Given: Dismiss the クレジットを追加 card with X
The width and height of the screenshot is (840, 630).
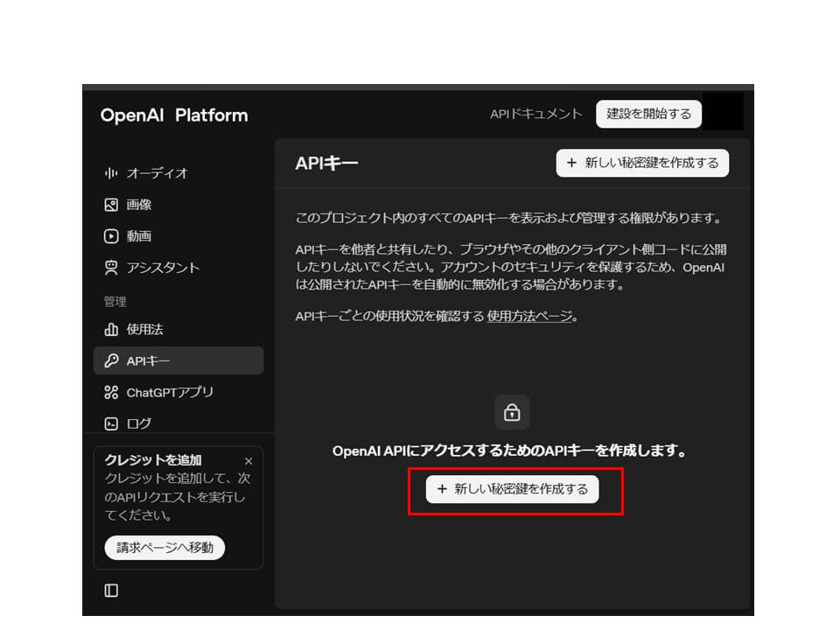Looking at the screenshot, I should click(x=248, y=461).
